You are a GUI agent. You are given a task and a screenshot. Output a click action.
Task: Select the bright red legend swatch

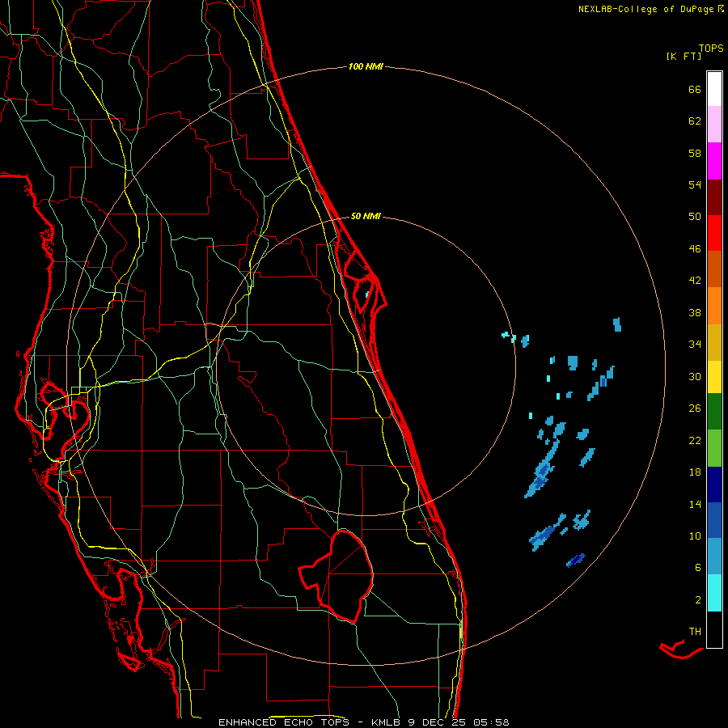click(714, 233)
